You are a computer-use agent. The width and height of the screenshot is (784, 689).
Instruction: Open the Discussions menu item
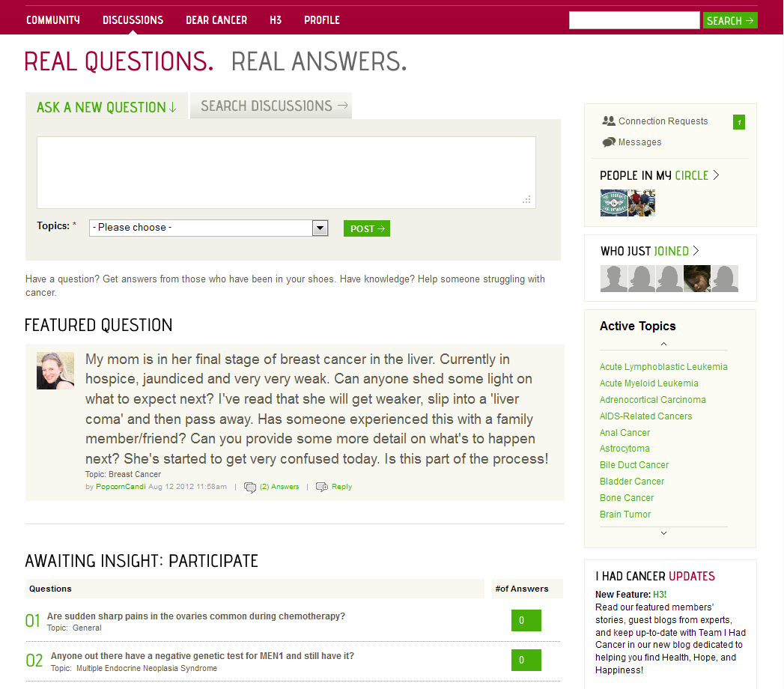(133, 20)
